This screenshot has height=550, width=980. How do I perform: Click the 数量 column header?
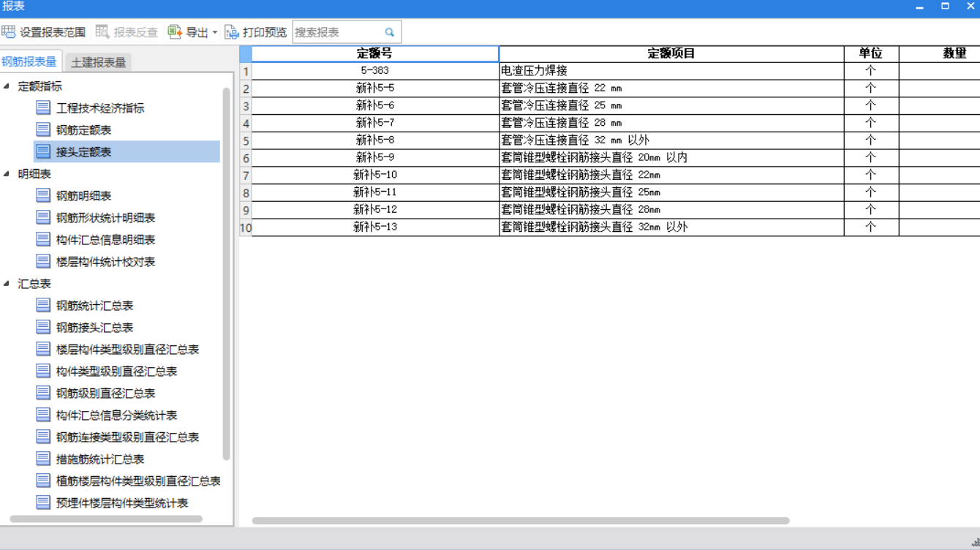[940, 53]
